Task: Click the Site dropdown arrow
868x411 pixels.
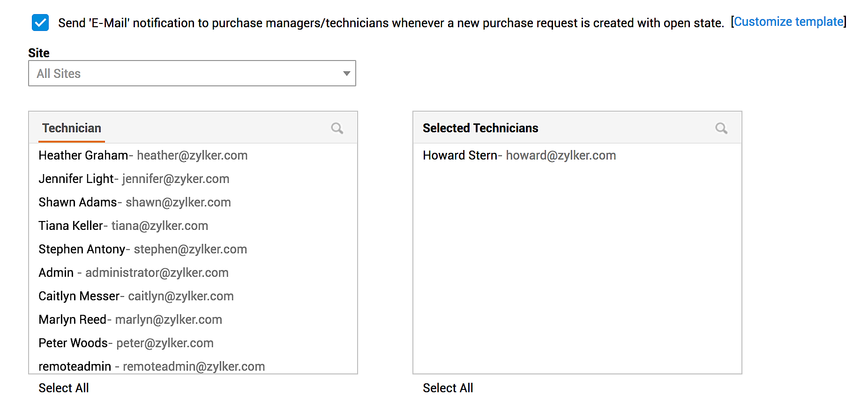Action: pyautogui.click(x=346, y=74)
